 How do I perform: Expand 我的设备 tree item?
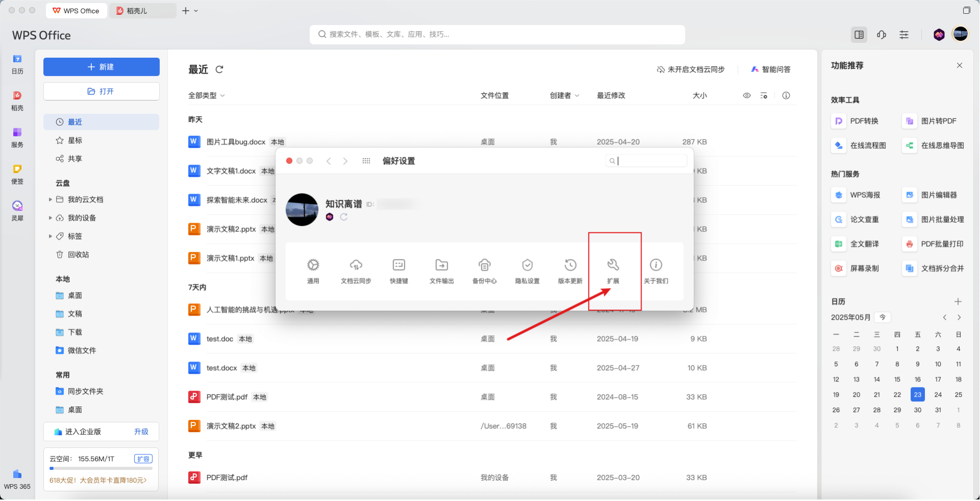point(50,218)
